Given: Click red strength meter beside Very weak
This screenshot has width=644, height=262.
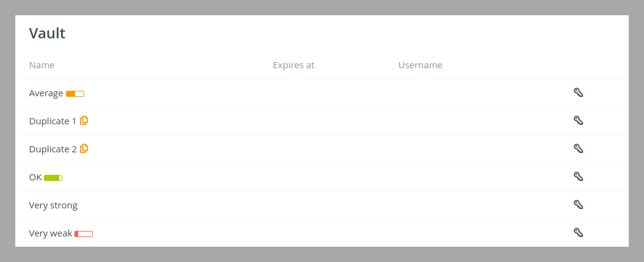Looking at the screenshot, I should tap(84, 234).
